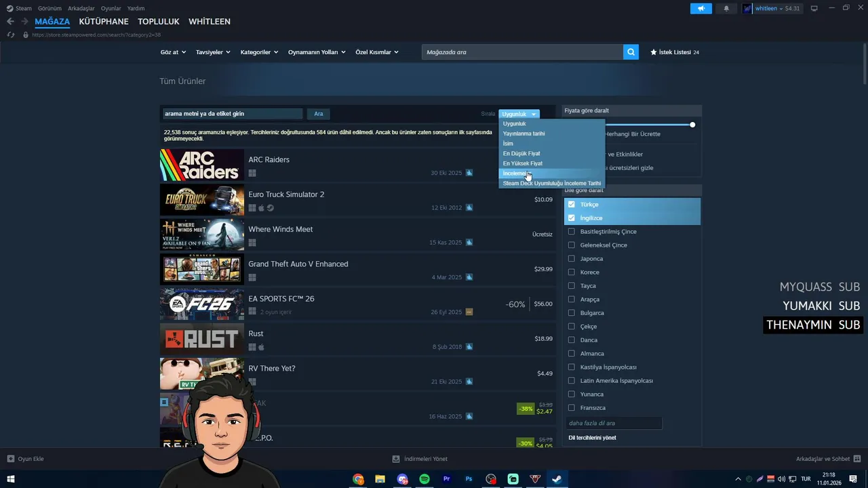Click the Apple platform icon under Euro Truck Simulator 2
The image size is (868, 488).
[261, 208]
